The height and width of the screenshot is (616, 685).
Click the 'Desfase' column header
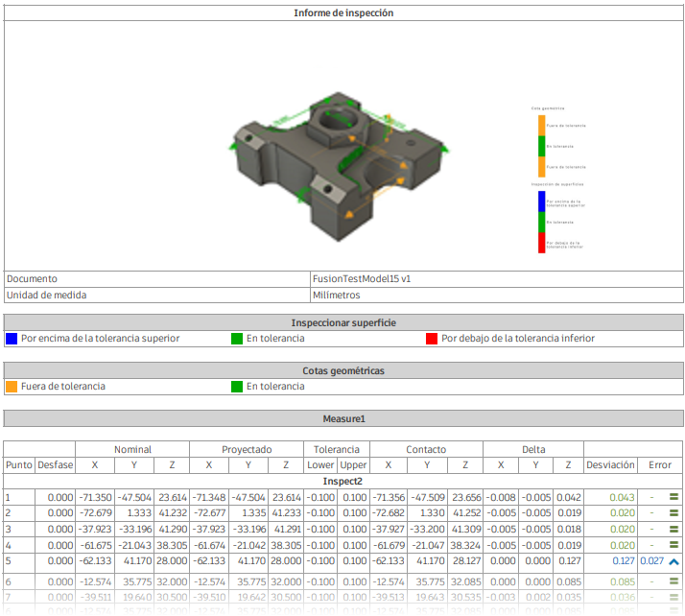[x=55, y=465]
